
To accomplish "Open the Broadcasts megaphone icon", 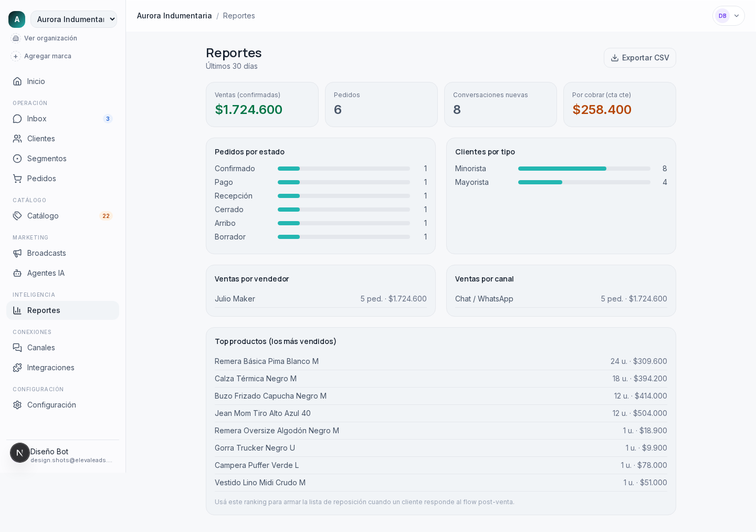I will pos(17,253).
